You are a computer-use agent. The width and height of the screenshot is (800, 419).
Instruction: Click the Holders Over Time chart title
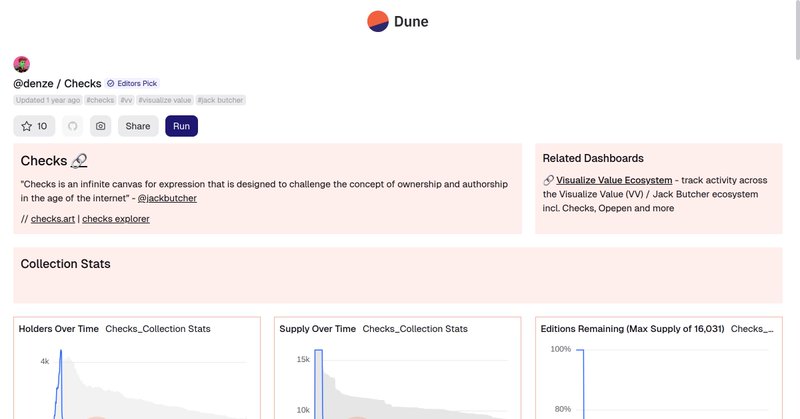[59, 329]
